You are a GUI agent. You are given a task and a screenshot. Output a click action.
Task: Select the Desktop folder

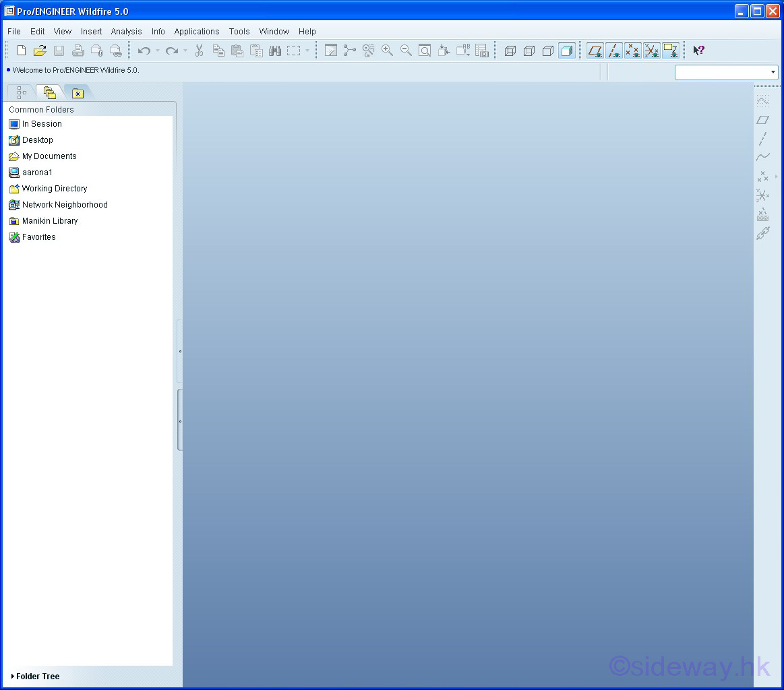pyautogui.click(x=31, y=140)
